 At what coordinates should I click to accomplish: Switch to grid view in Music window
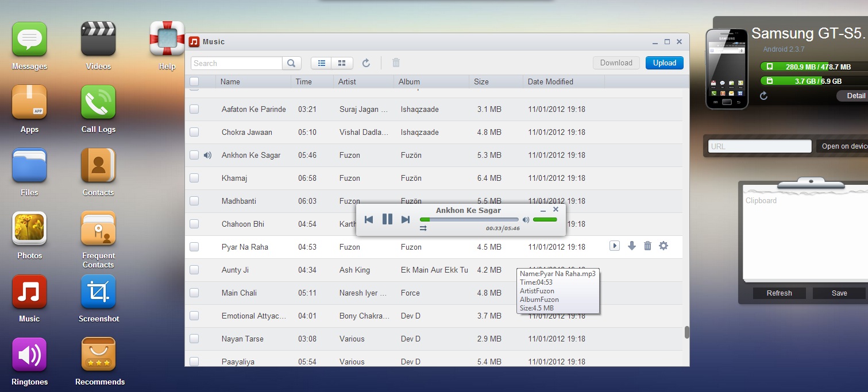342,63
